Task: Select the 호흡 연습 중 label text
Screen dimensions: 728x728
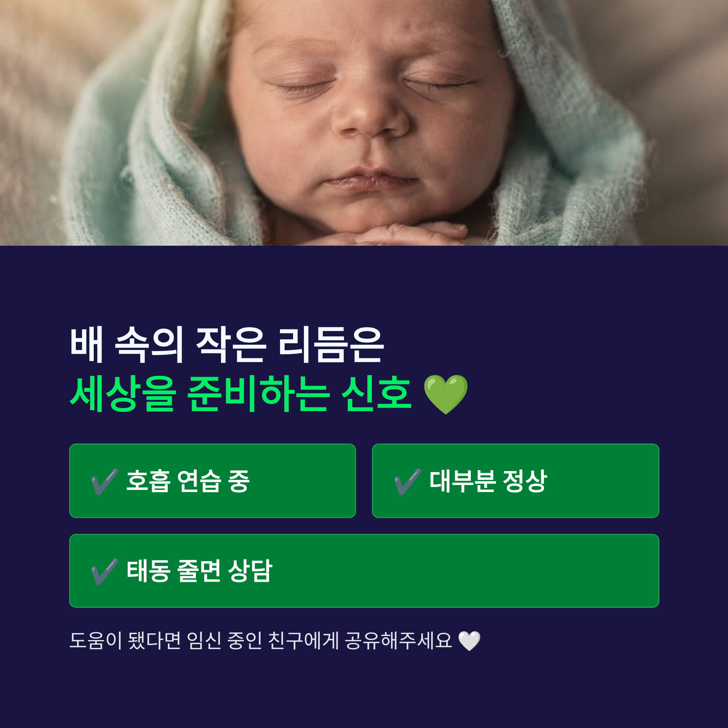Action: pos(188,481)
